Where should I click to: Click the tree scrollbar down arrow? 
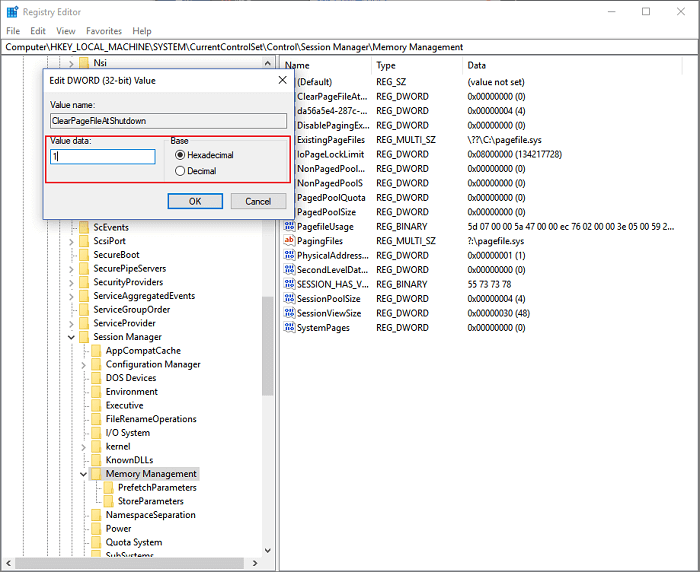pos(267,551)
